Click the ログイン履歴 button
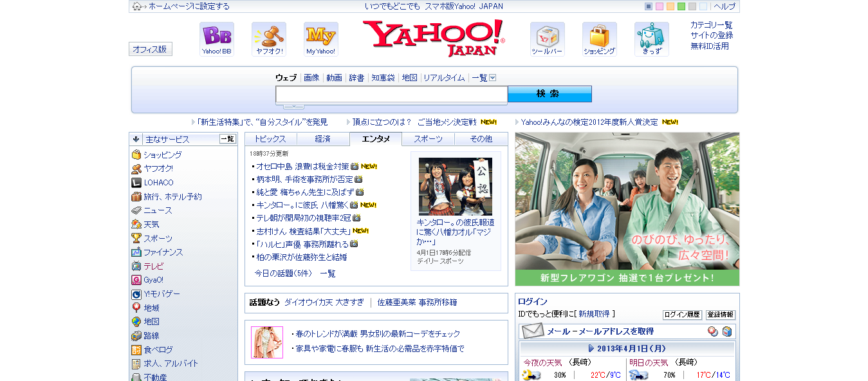 tap(682, 315)
